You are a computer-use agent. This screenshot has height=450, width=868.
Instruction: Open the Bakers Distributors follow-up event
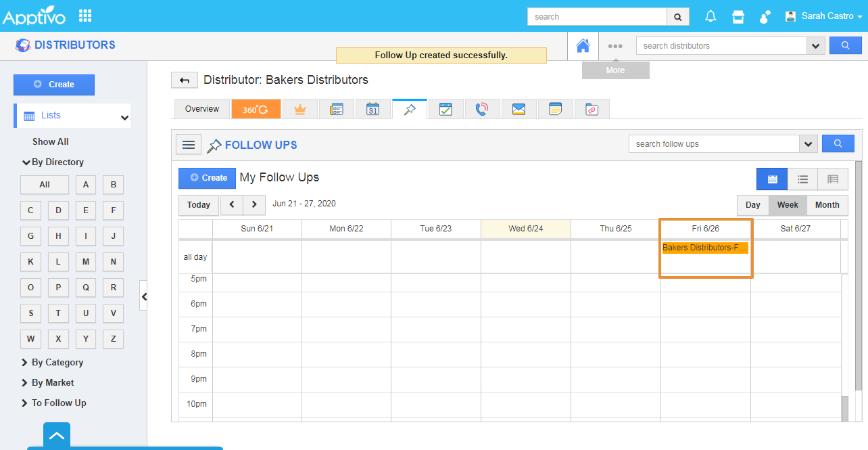[x=705, y=248]
